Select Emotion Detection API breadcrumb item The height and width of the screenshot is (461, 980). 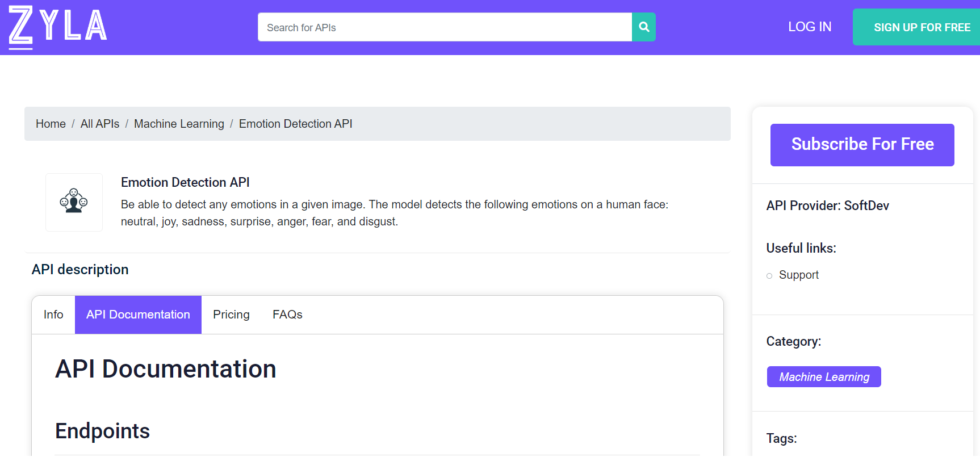point(295,124)
